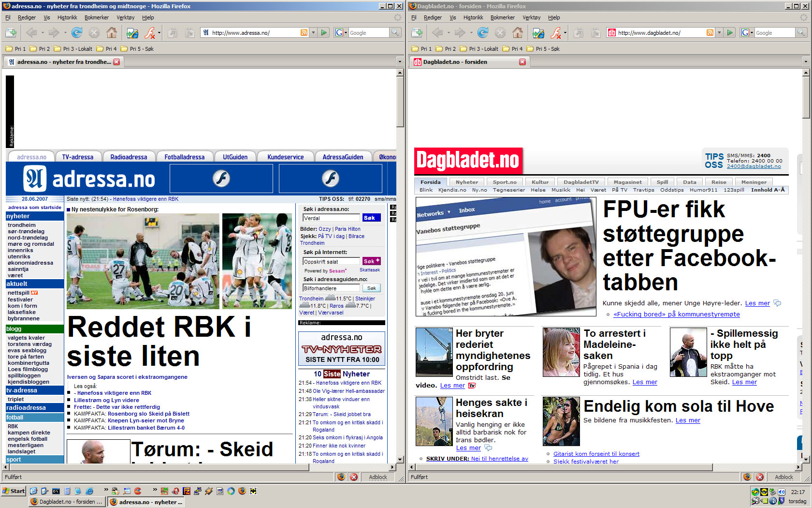The width and height of the screenshot is (812, 508).
Task: Click Adblock in adressa.no status bar
Action: pos(378,477)
